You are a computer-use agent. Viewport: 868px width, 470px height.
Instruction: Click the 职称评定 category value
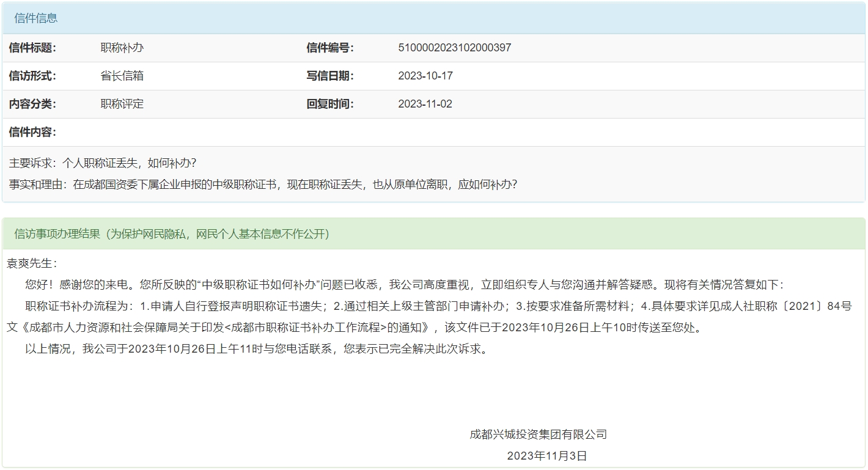[122, 104]
